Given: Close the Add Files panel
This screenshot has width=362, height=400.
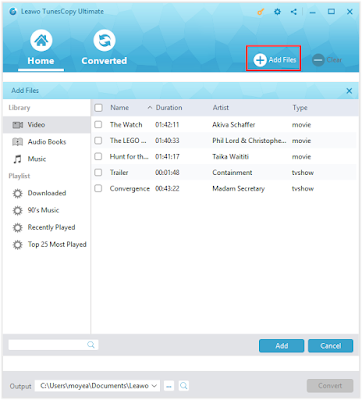Looking at the screenshot, I should click(x=349, y=91).
